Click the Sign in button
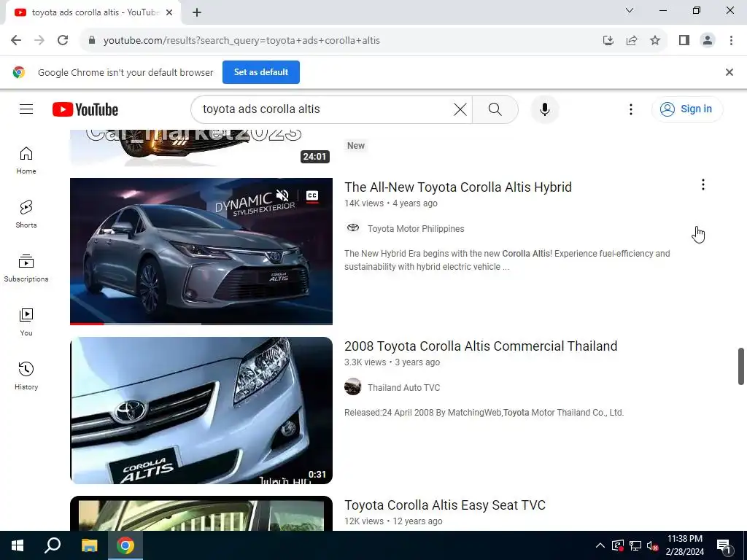Image resolution: width=747 pixels, height=560 pixels. [687, 109]
